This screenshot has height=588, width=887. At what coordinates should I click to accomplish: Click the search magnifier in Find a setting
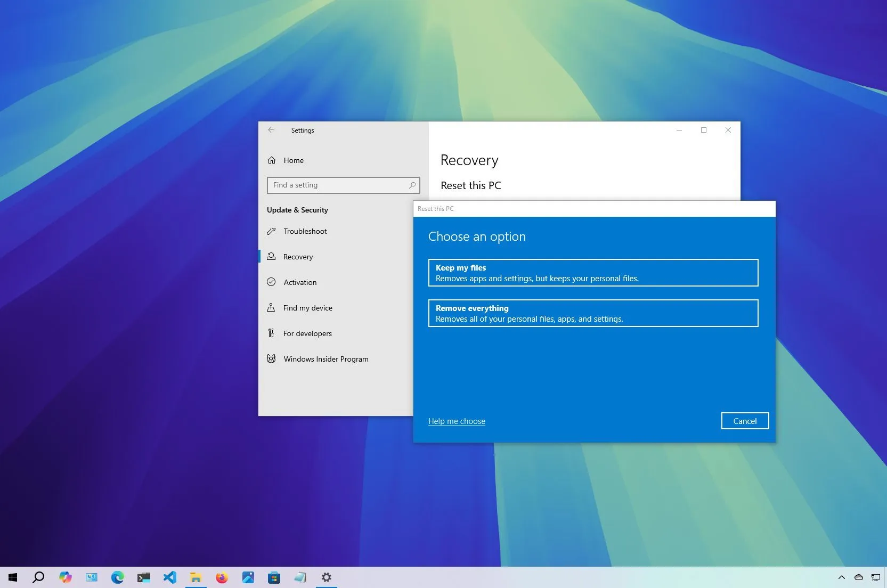412,185
